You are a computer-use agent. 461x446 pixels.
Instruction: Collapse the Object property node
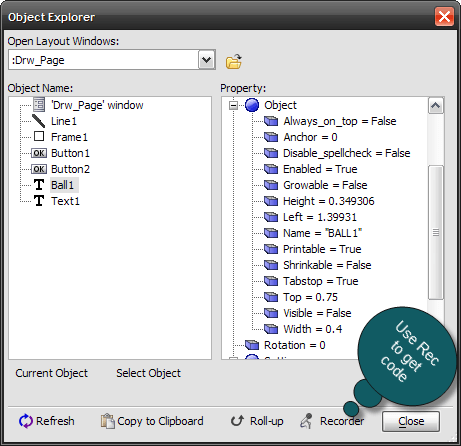click(x=233, y=105)
